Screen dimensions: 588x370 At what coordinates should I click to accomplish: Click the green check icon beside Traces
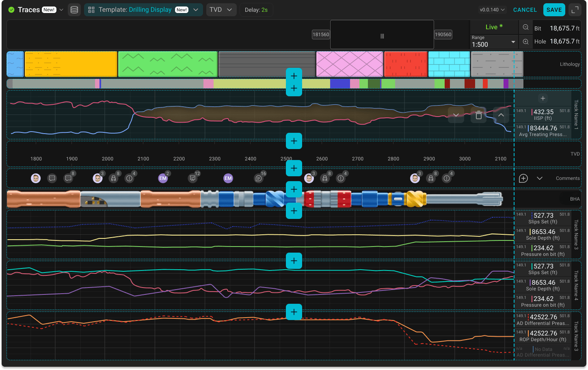coord(11,10)
